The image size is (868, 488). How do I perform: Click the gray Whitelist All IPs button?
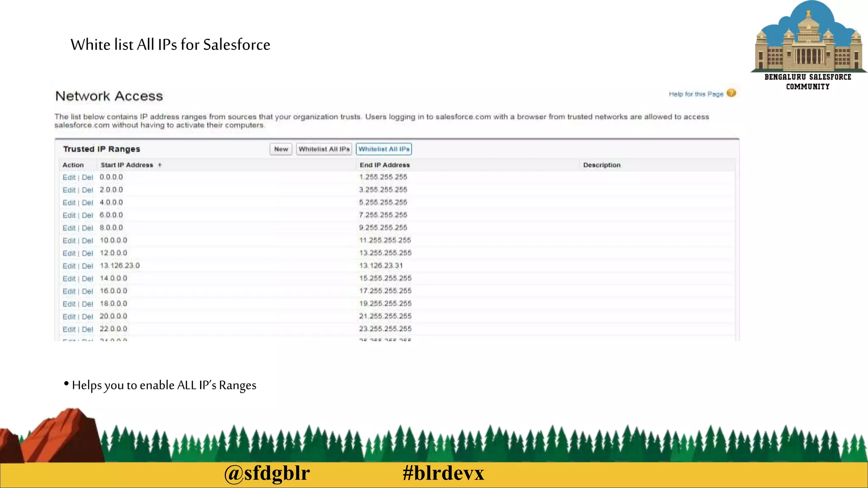tap(324, 149)
